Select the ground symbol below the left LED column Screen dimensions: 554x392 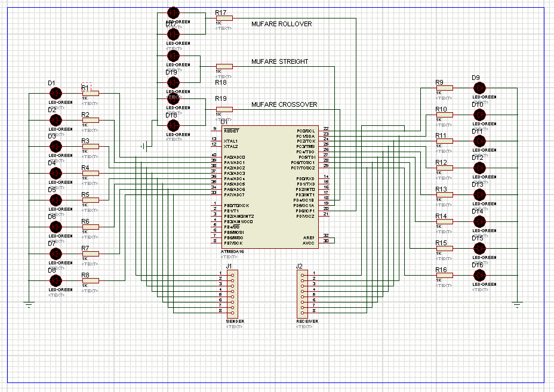29,304
